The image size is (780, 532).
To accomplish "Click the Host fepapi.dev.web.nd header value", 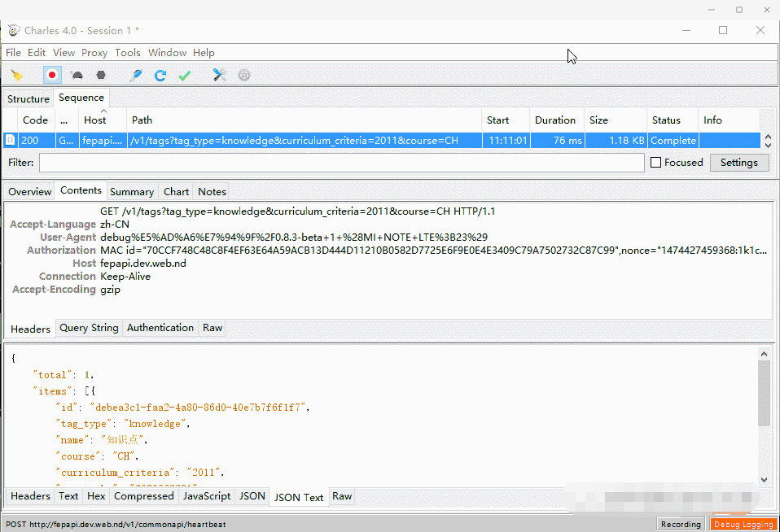I will [143, 264].
